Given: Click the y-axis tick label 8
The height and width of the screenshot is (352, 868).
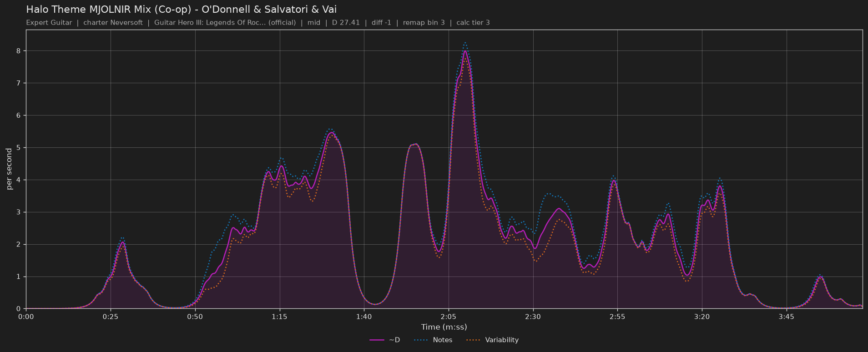Looking at the screenshot, I should click(19, 51).
